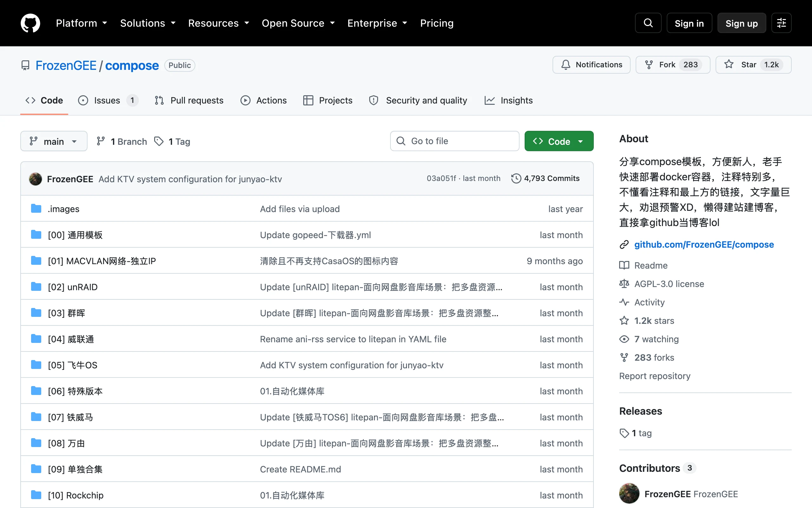This screenshot has width=812, height=508.
Task: Open the [06] 特殊版本 folder
Action: 75,391
